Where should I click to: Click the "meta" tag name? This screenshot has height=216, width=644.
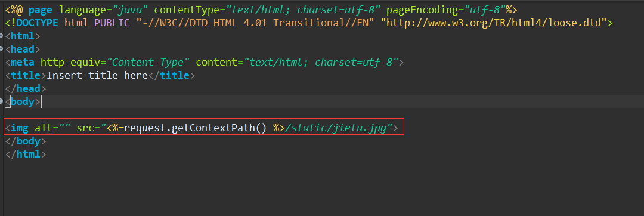pos(23,63)
